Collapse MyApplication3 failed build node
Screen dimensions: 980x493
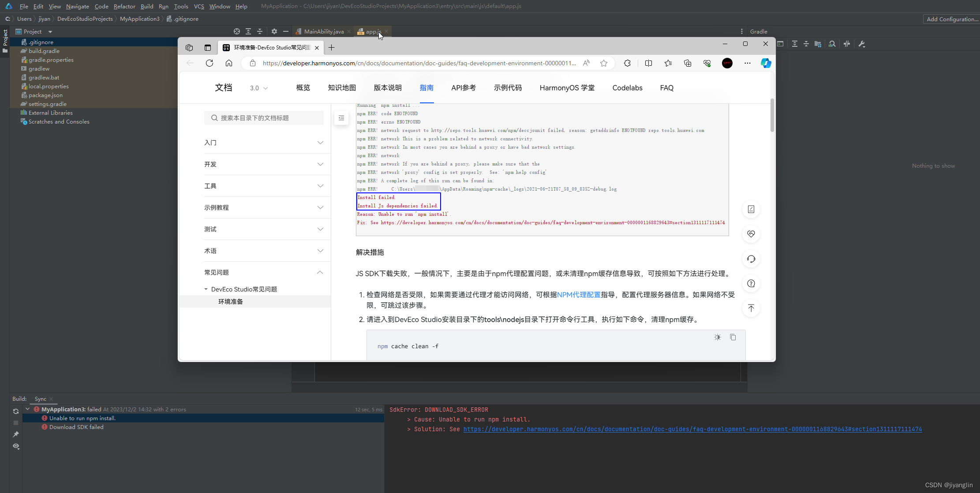pos(28,409)
